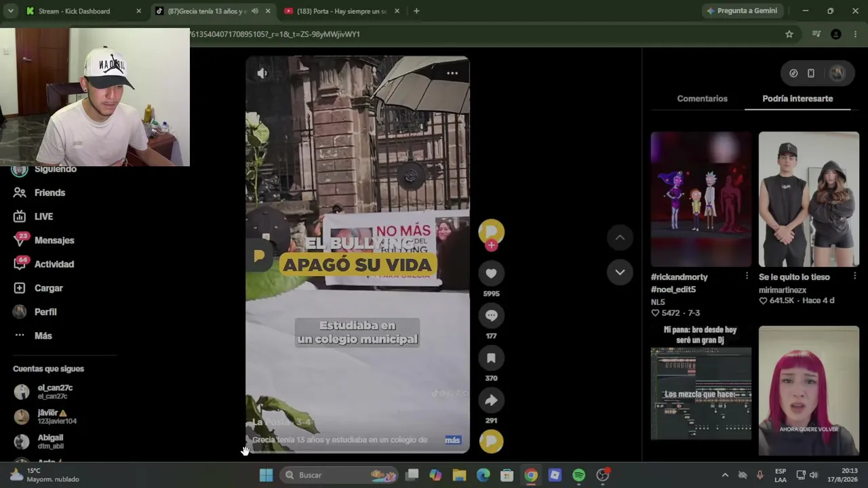Close the Kick Dashboard browser tab

(138, 11)
